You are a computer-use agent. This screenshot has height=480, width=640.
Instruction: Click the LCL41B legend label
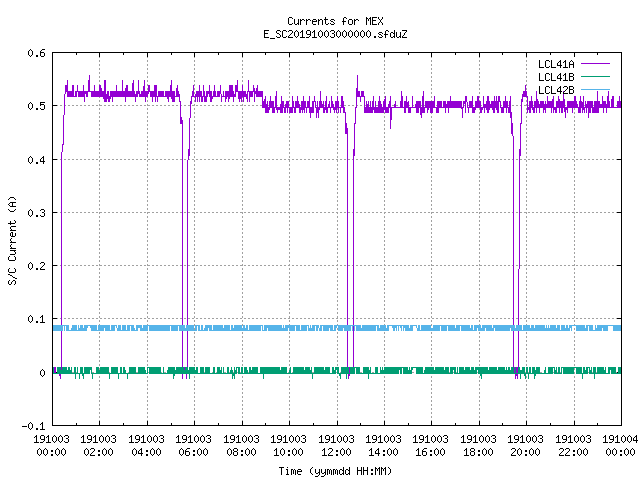556,77
